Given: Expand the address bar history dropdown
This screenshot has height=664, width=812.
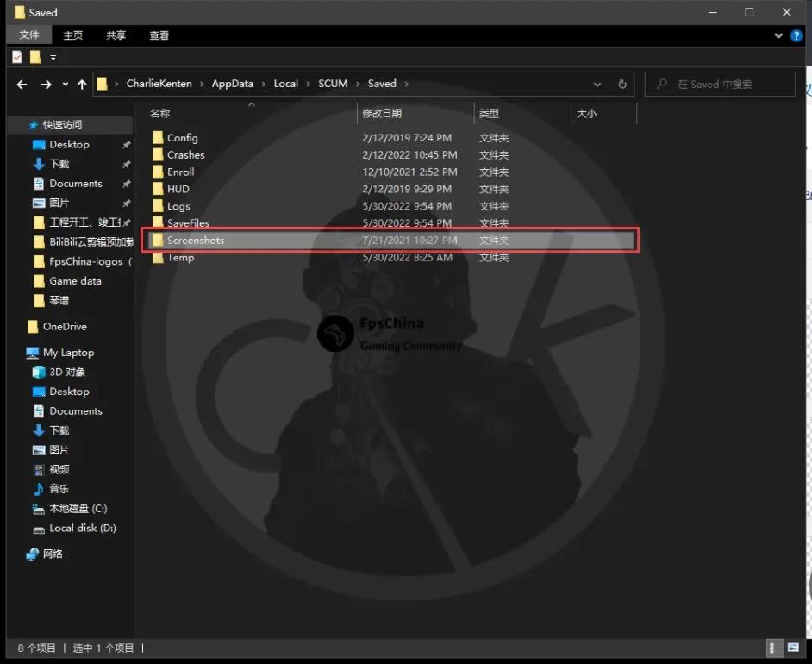Looking at the screenshot, I should pyautogui.click(x=597, y=84).
